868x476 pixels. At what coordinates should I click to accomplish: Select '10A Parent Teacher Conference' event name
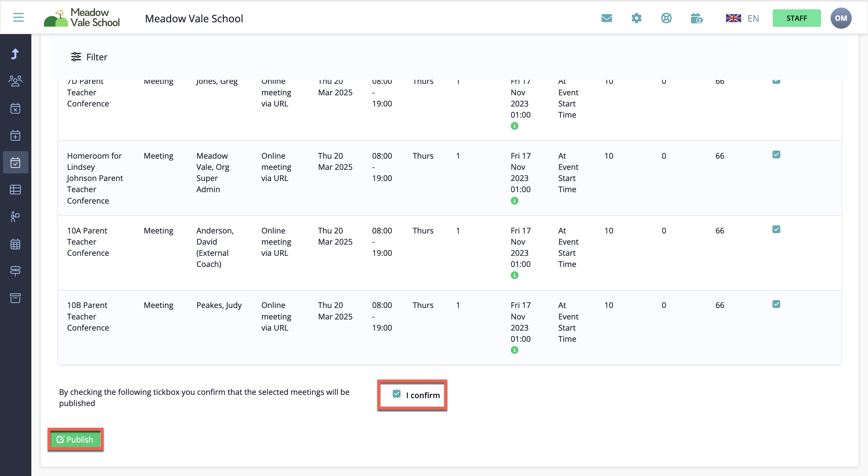coord(88,242)
